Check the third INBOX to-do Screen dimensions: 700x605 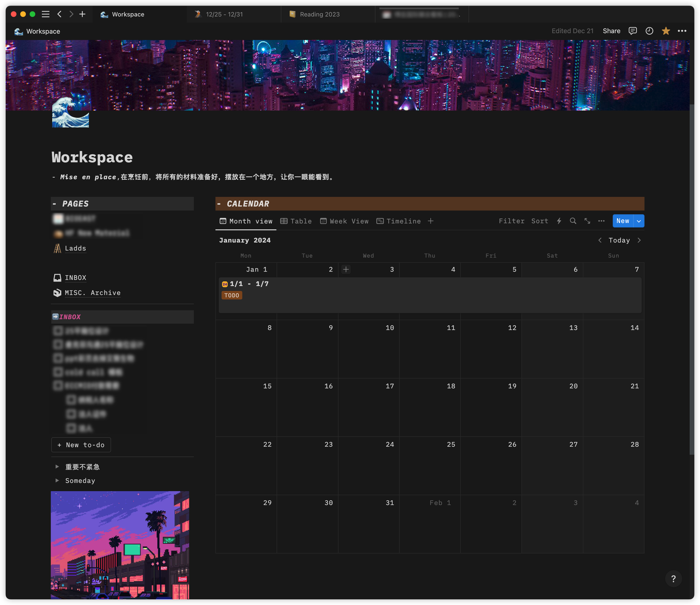58,358
